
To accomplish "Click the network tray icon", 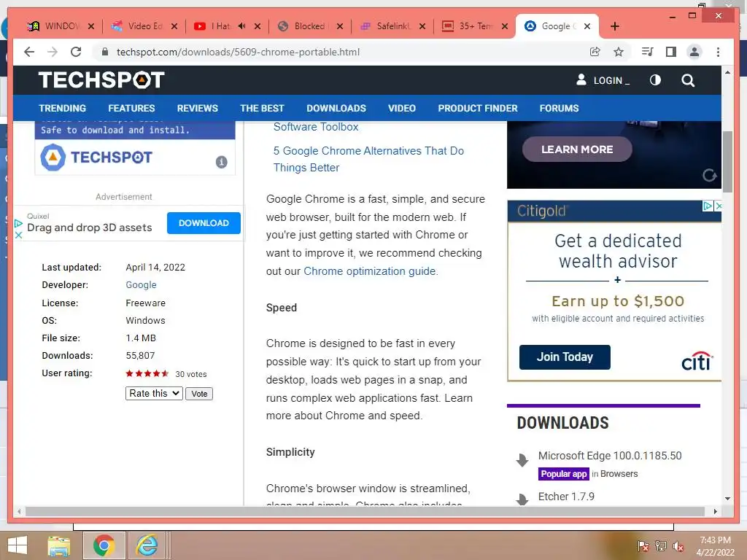I will click(x=661, y=545).
